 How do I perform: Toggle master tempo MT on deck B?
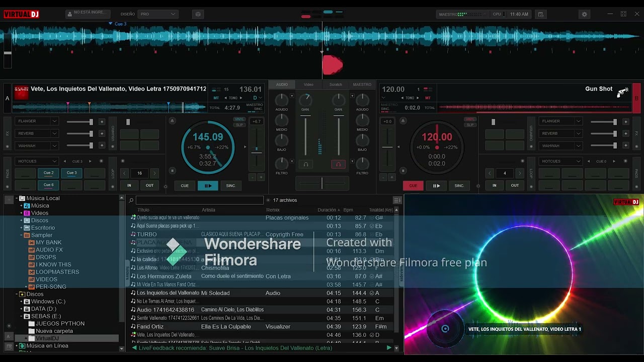point(428,98)
